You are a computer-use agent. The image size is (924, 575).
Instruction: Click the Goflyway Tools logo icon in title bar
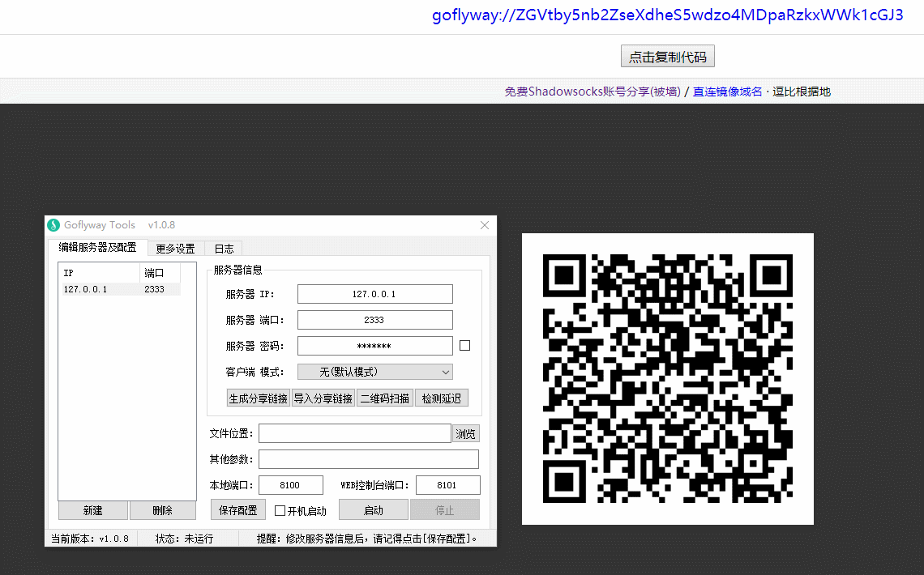(x=53, y=225)
